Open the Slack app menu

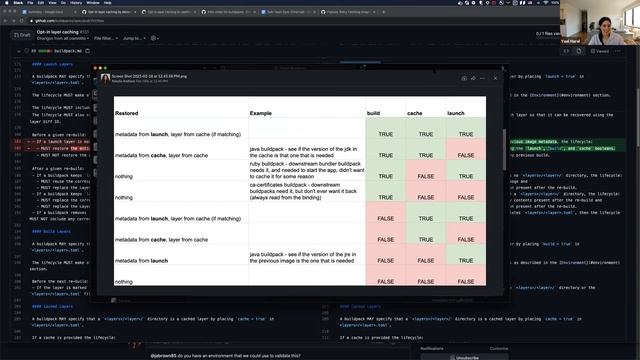18,2
